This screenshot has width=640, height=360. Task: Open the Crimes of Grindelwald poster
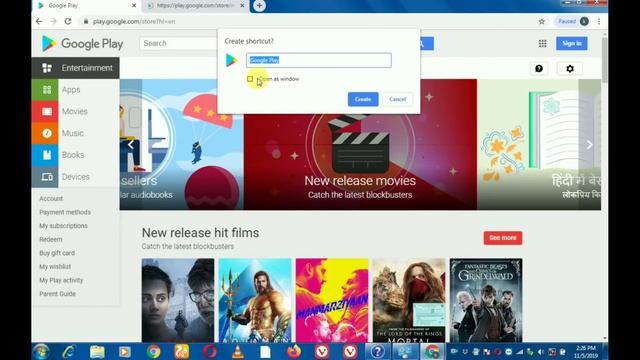point(486,300)
